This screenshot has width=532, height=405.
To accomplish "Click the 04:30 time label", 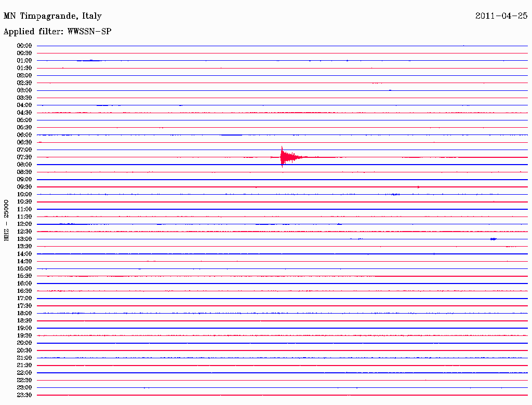I will [24, 113].
